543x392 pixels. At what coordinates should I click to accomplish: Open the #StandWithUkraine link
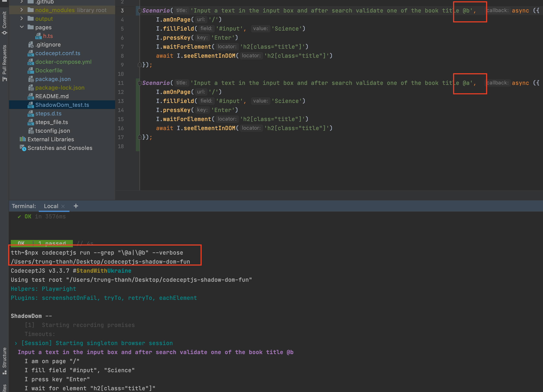tap(102, 271)
